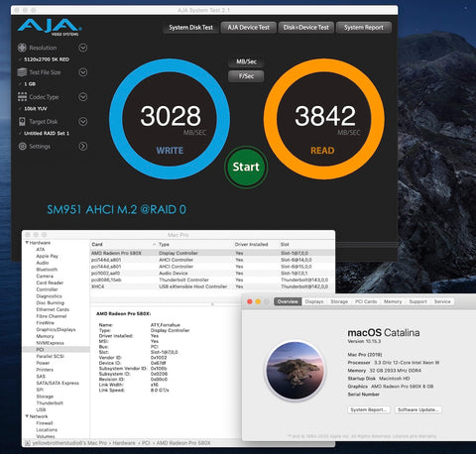Expand the Codec Type dropdown chevron
The height and width of the screenshot is (454, 476).
(x=83, y=97)
